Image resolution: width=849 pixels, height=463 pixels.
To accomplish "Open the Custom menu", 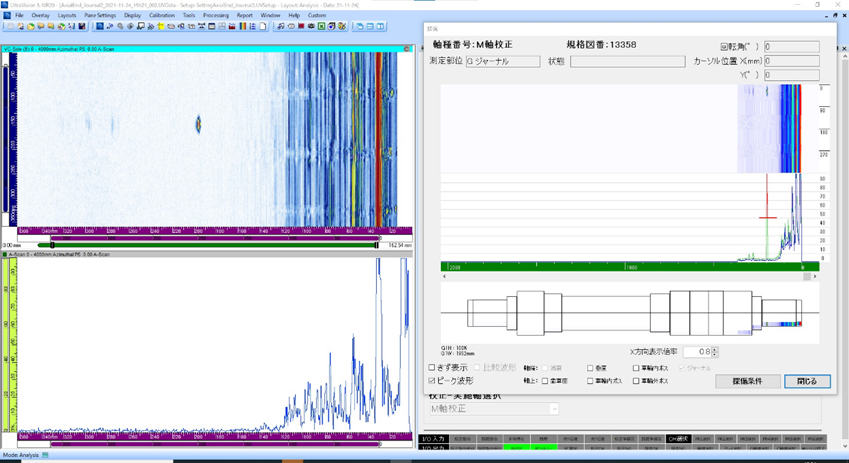I will [317, 15].
